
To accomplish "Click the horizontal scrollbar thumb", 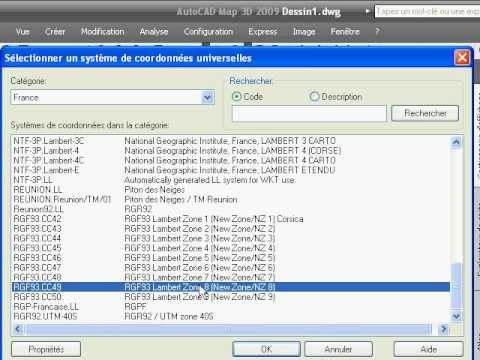I will click(228, 329).
